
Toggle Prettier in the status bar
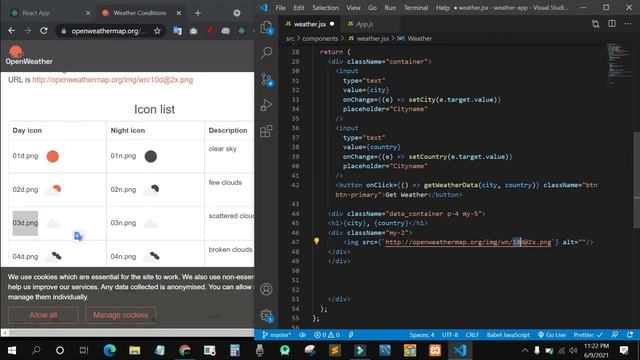(x=588, y=335)
